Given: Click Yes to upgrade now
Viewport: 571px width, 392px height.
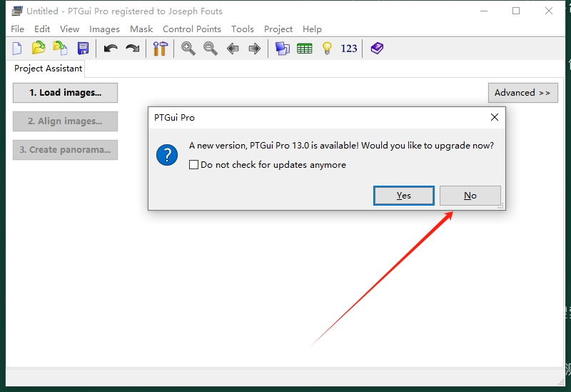Looking at the screenshot, I should (404, 196).
